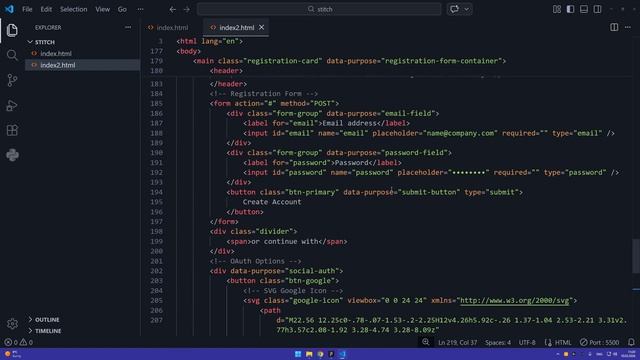Screen dimensions: 640x360
Task: Go back with the left arrow
Action: [173, 9]
